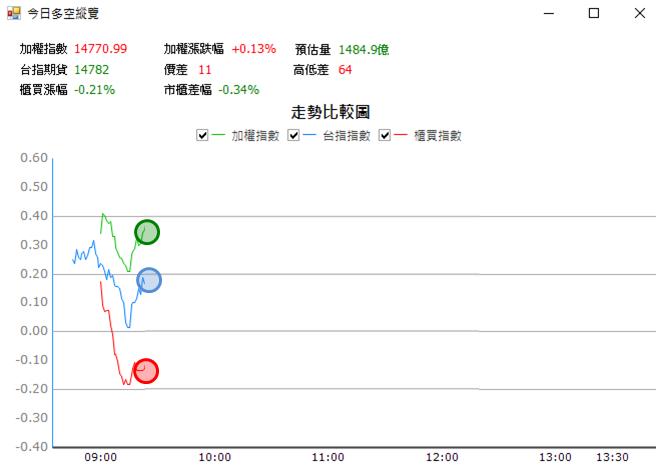Click the red circle marker on chart

pyautogui.click(x=146, y=371)
